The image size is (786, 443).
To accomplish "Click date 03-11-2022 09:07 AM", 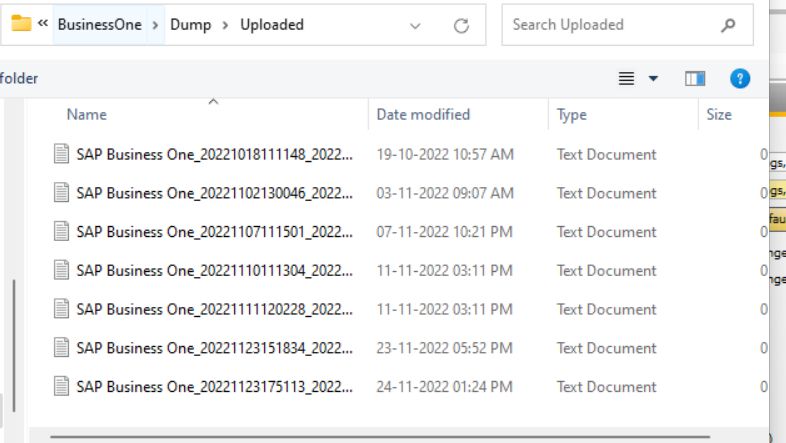I will pyautogui.click(x=445, y=193).
